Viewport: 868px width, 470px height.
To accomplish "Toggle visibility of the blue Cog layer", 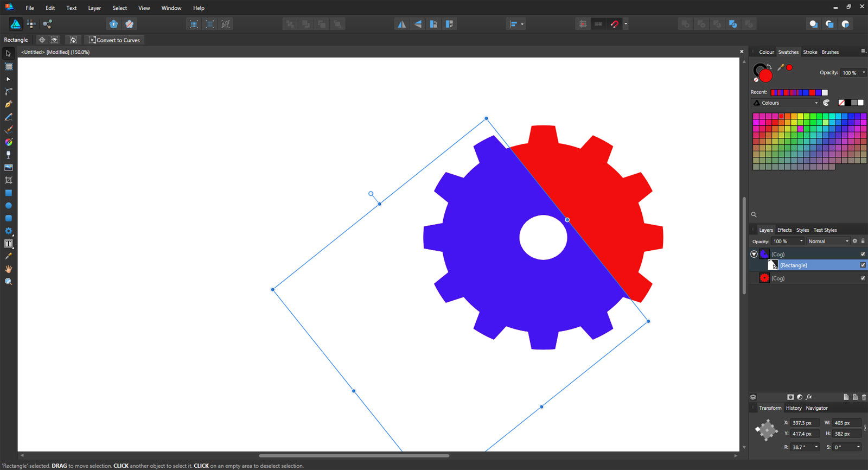I will [863, 254].
